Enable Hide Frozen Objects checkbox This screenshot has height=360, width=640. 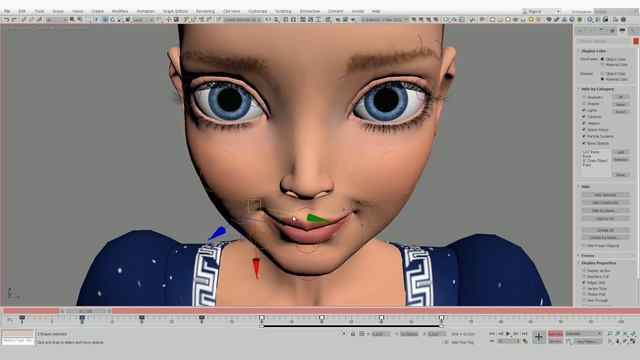tap(584, 246)
